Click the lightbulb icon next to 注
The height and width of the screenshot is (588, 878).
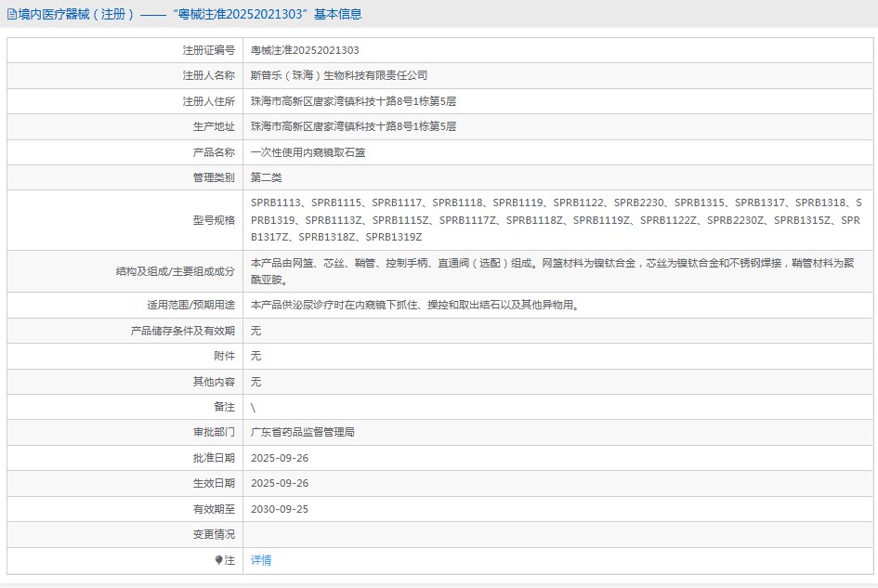(216, 559)
